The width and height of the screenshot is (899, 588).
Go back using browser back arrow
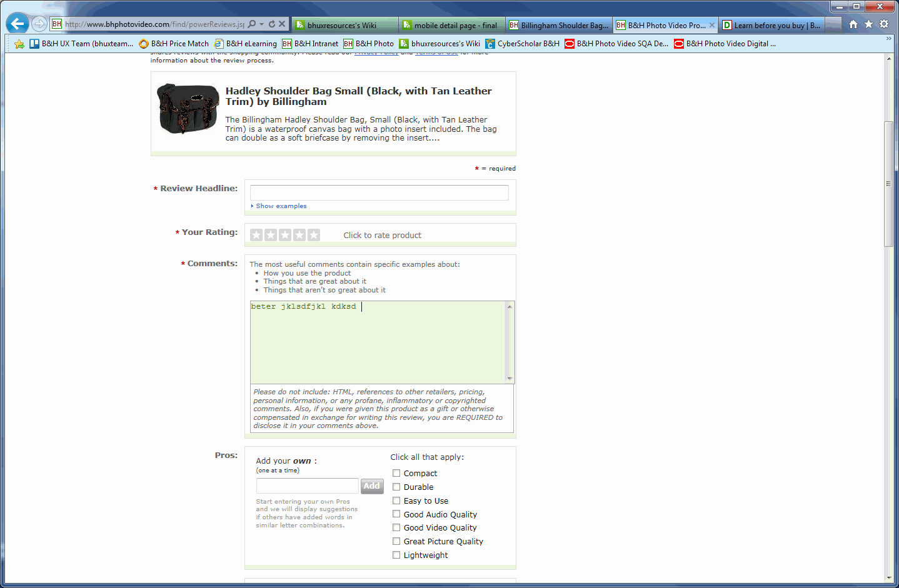tap(17, 24)
